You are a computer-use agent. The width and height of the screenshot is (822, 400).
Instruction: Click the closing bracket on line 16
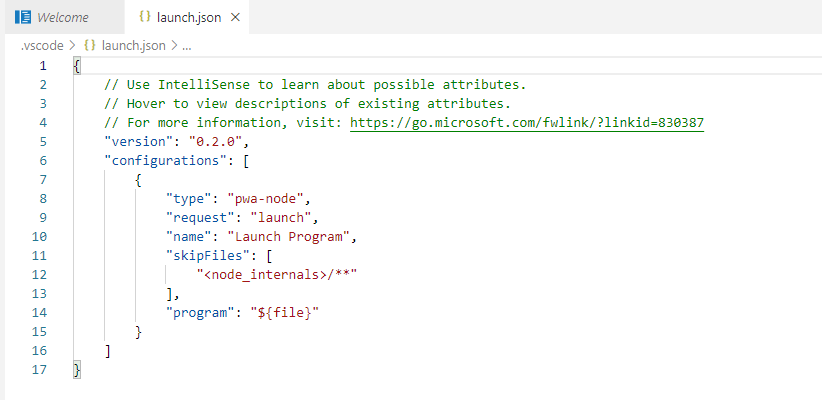coord(108,351)
